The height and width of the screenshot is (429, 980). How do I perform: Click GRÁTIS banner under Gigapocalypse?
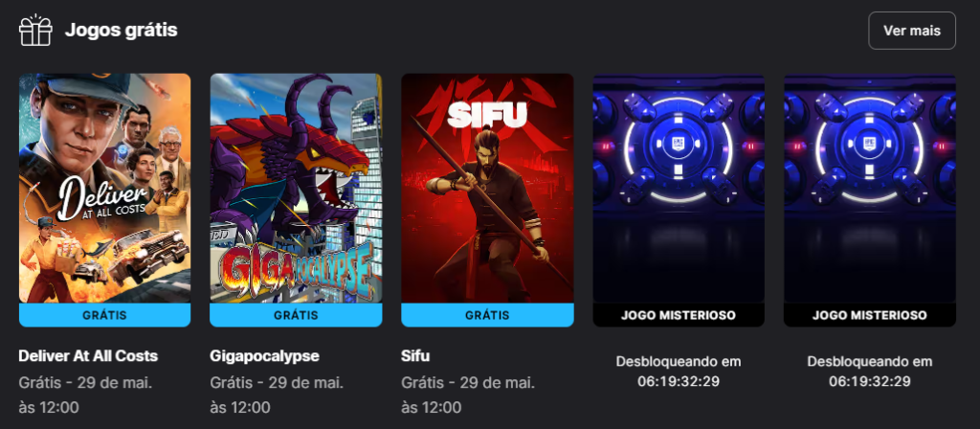click(x=296, y=315)
